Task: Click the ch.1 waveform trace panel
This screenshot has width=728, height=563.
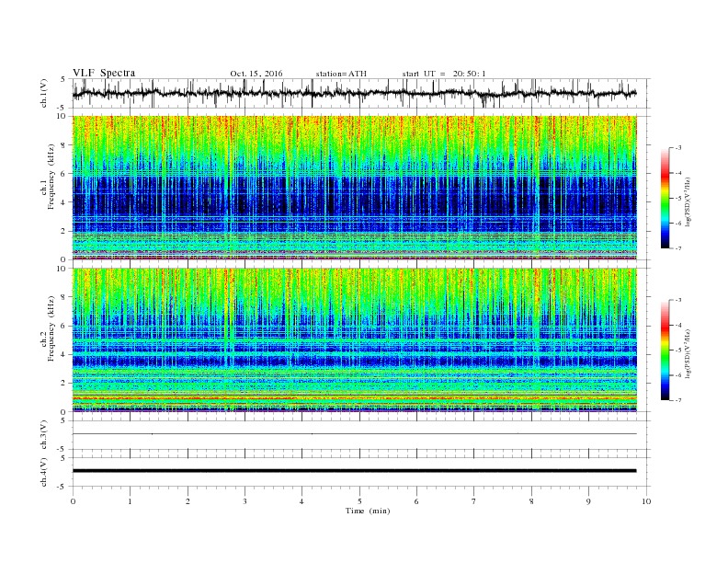Action: point(361,93)
